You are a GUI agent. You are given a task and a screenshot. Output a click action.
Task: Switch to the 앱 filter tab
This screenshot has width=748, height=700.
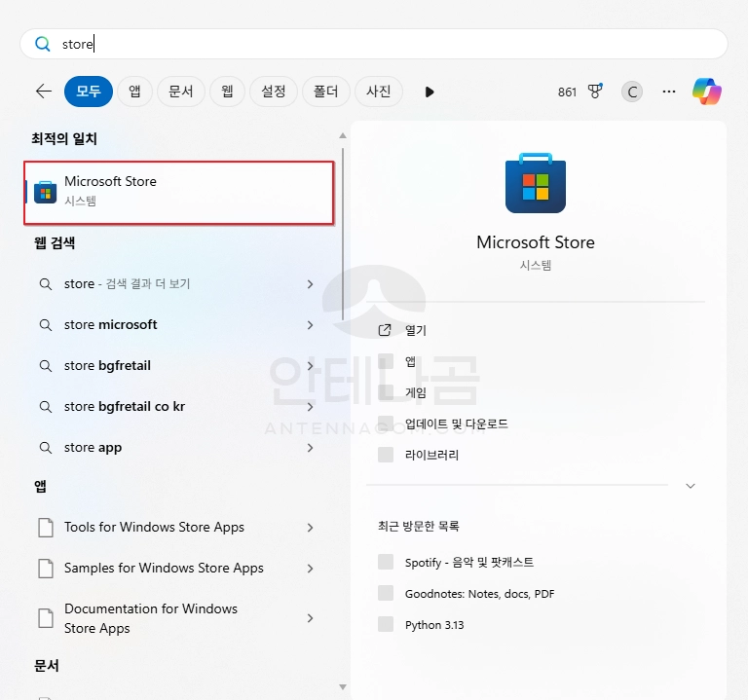pos(134,92)
